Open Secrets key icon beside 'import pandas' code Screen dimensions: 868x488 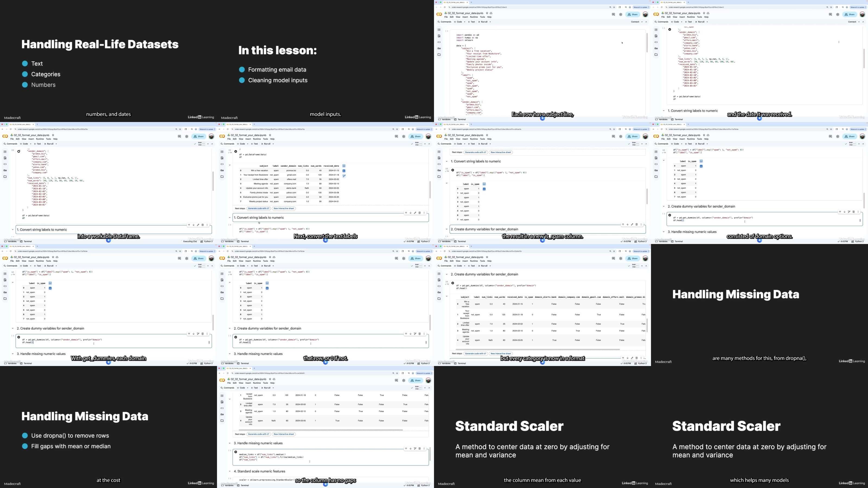point(439,49)
